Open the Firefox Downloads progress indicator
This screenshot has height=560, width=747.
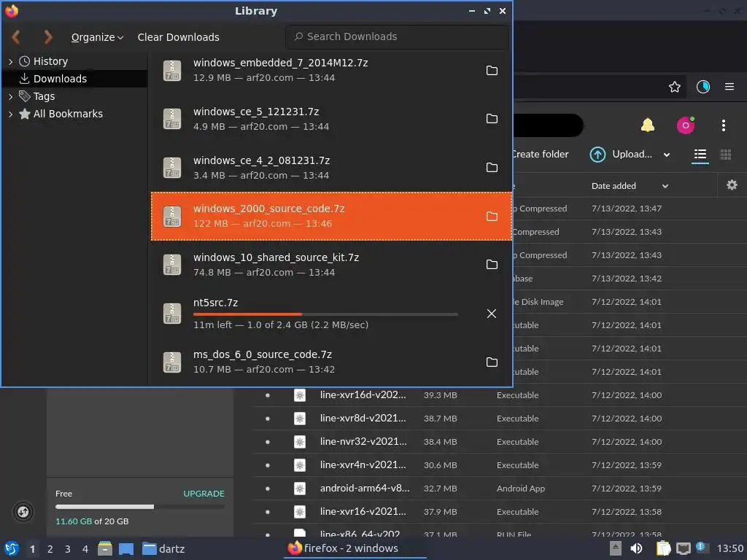point(703,87)
